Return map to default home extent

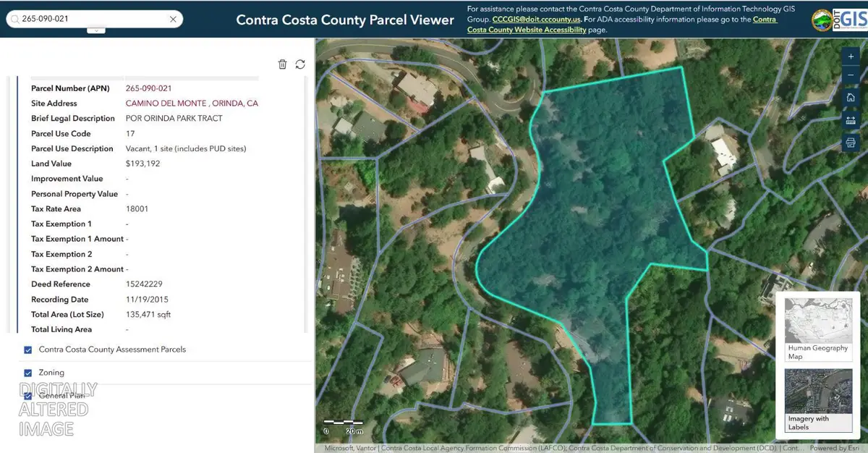tap(851, 98)
